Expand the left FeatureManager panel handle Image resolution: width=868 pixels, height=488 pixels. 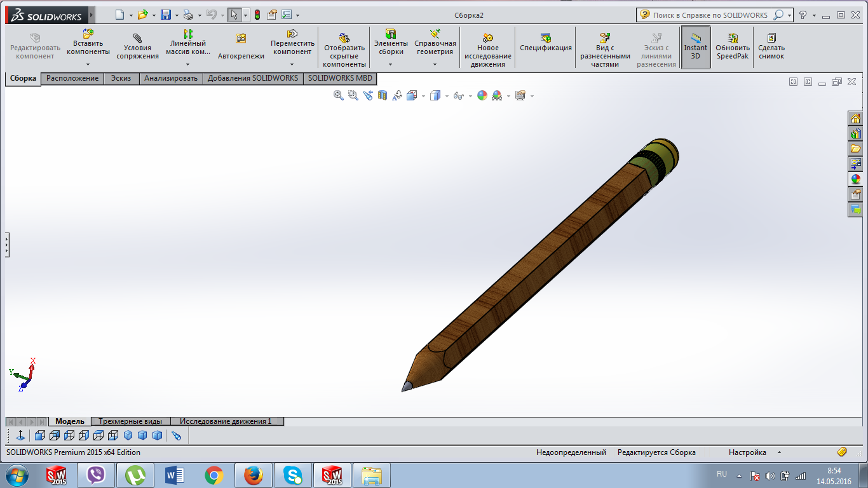click(x=7, y=244)
